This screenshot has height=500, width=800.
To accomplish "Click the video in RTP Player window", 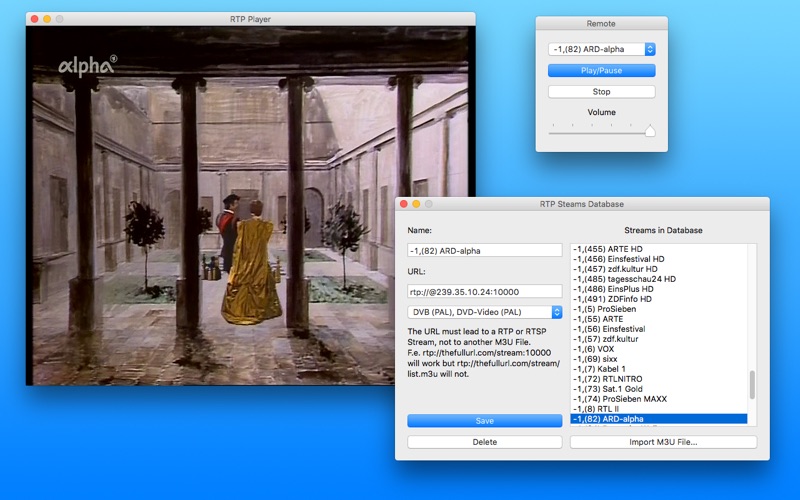I will [250, 206].
